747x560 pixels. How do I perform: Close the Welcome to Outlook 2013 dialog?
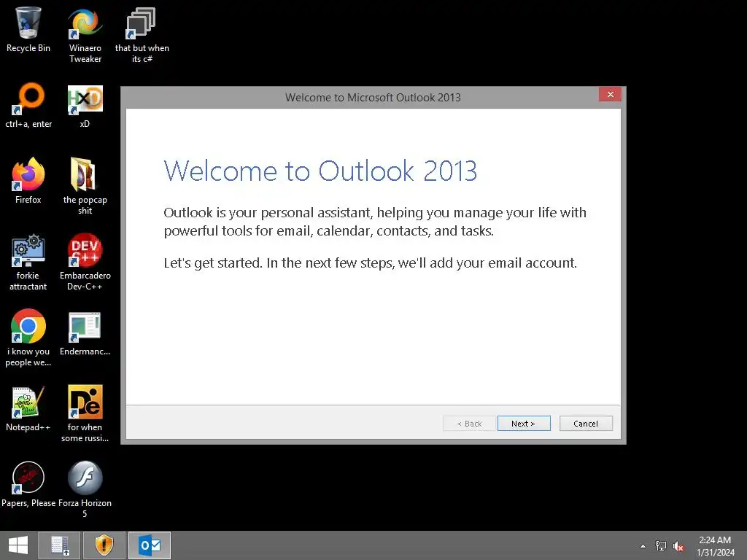[x=611, y=94]
